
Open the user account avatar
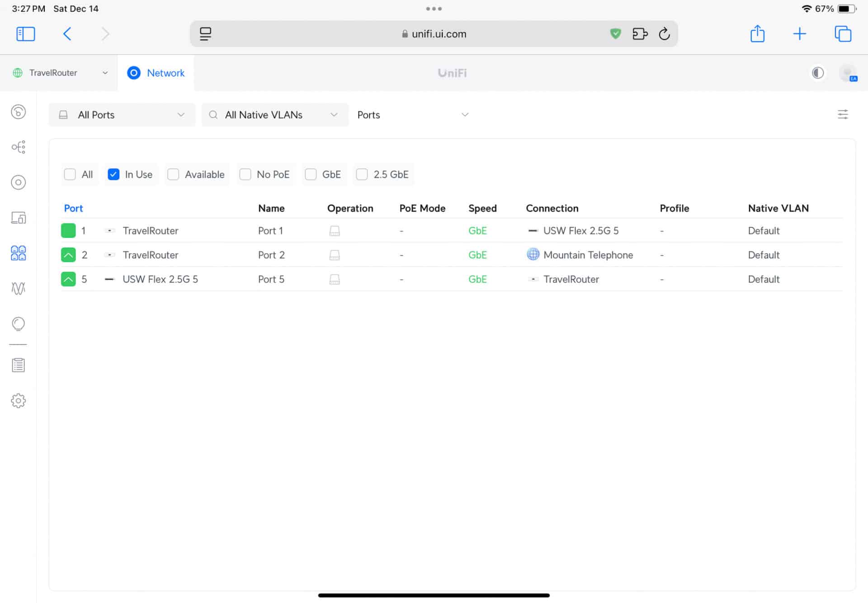tap(848, 73)
